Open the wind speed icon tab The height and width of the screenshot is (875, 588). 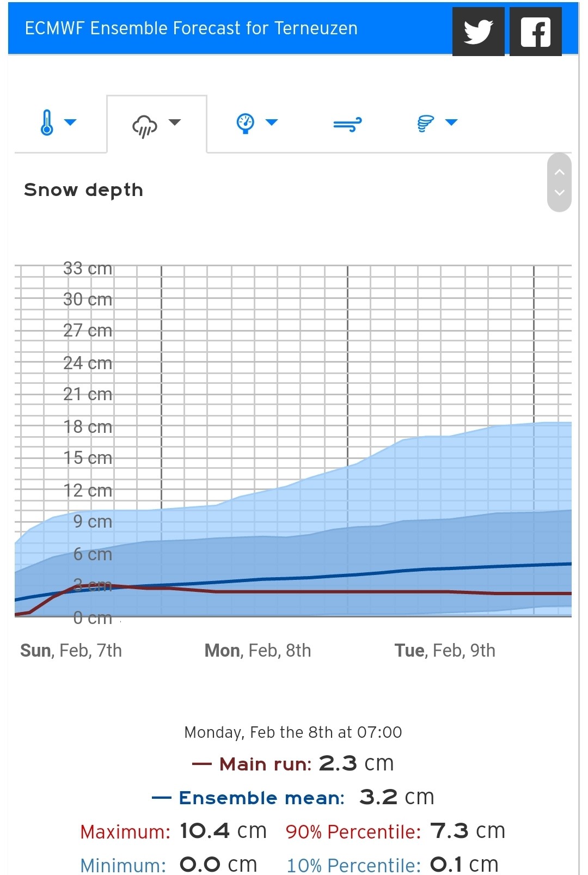pos(347,125)
